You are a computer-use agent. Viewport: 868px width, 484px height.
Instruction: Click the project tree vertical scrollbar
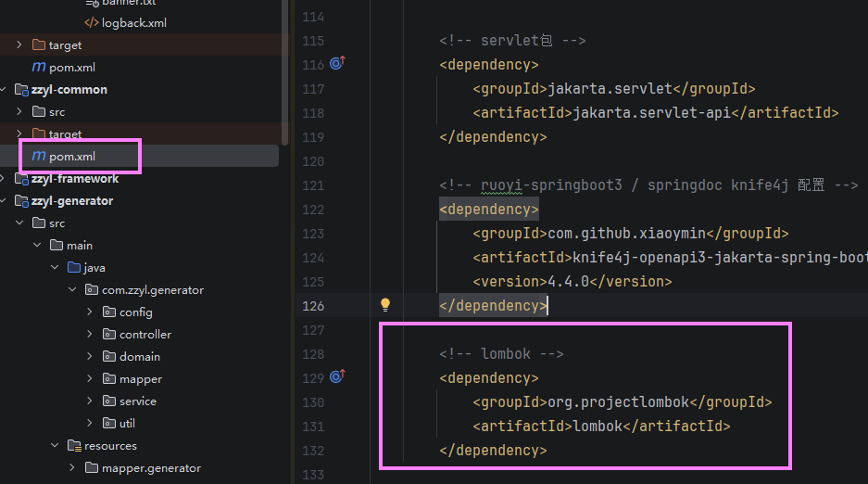coord(285,72)
